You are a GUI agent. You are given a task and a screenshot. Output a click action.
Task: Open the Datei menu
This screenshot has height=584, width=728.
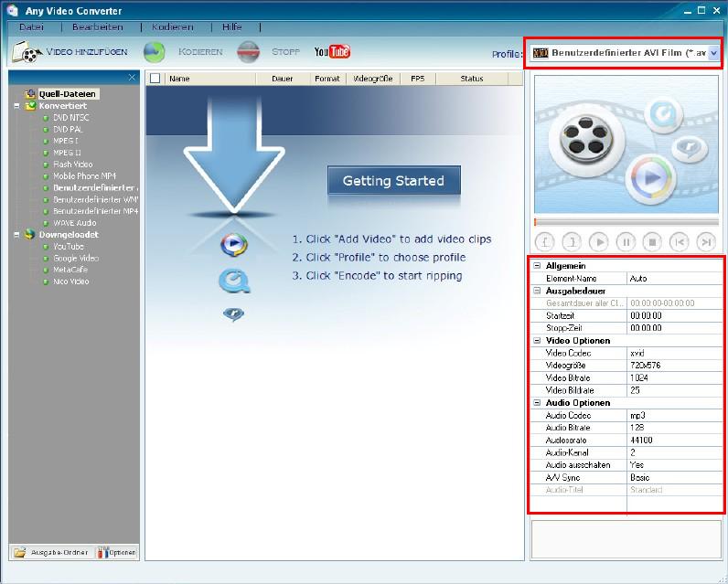[x=31, y=27]
